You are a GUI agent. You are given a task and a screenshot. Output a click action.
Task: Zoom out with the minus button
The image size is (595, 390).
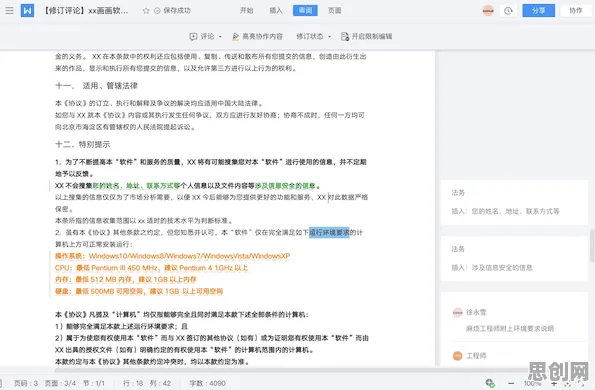[511, 384]
